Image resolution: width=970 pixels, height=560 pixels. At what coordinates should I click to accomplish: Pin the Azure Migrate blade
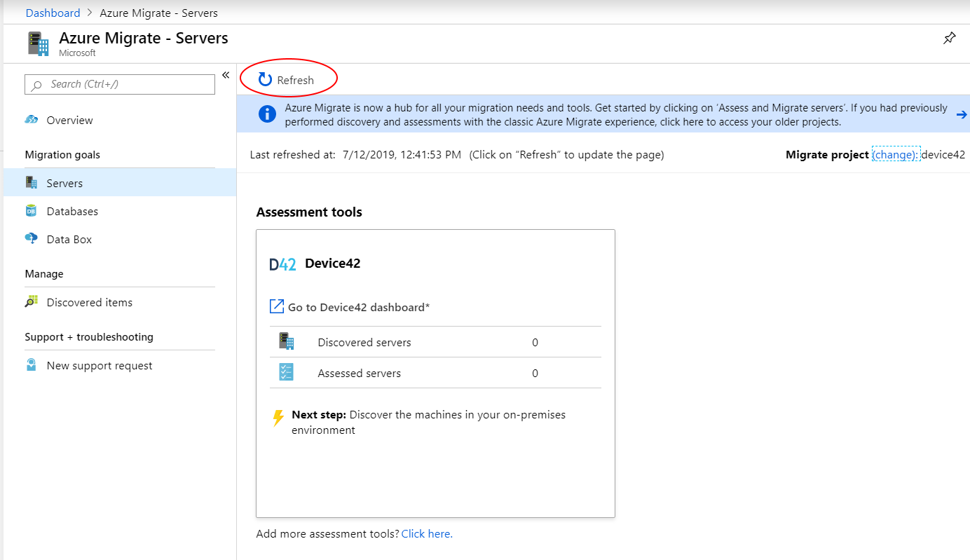click(950, 38)
